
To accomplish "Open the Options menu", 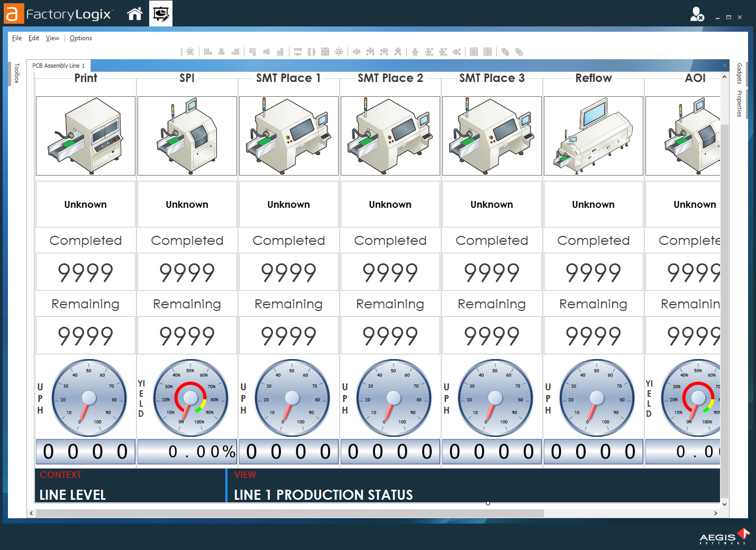I will tap(80, 38).
